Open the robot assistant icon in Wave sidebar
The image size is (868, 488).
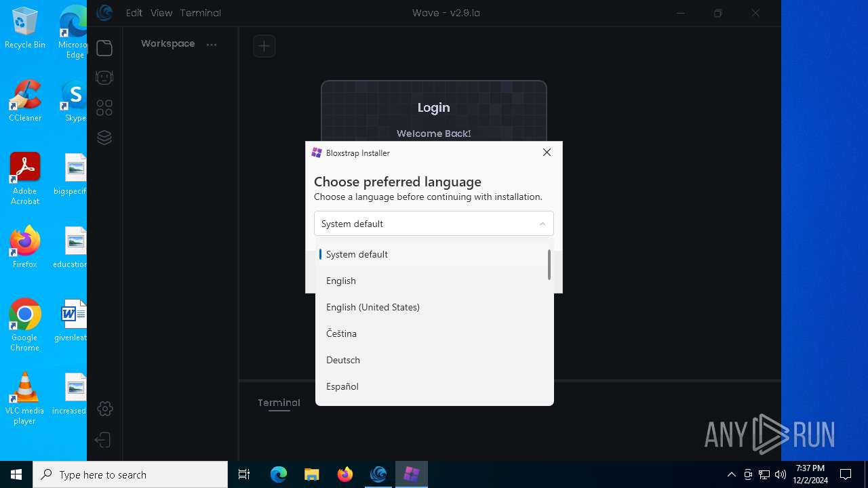[104, 78]
